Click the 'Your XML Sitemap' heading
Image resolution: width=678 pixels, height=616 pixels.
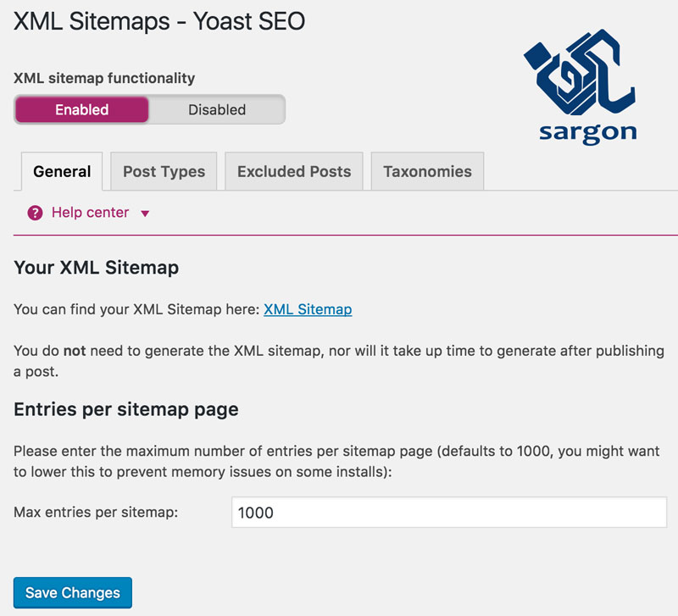[96, 268]
